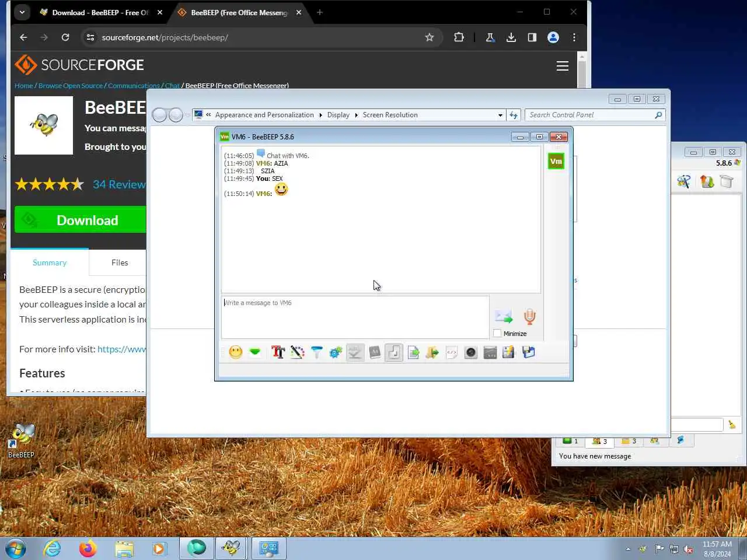Click the camera screenshot icon
Viewport: 747px width, 560px height.
[471, 352]
